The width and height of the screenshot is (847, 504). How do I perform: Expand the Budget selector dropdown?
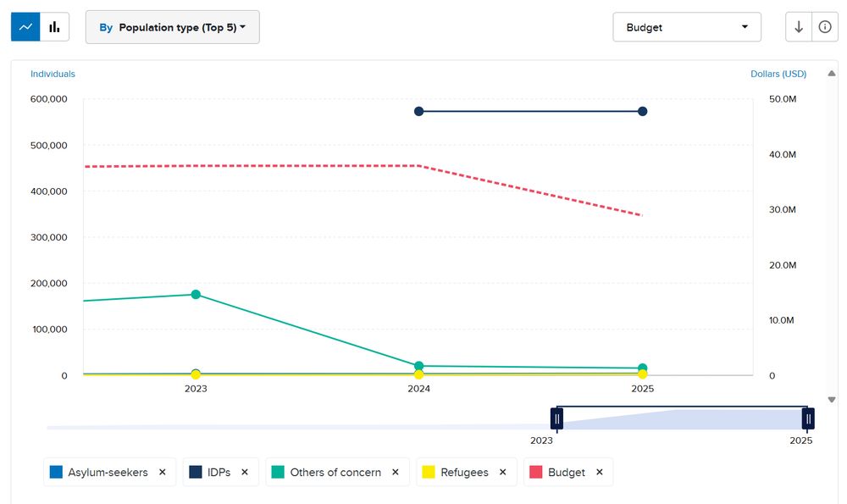(x=687, y=27)
